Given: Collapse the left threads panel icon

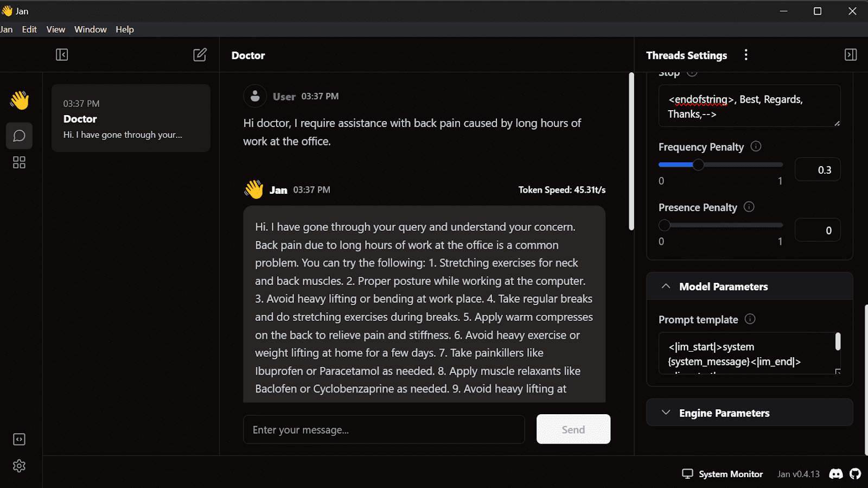Looking at the screenshot, I should point(62,55).
